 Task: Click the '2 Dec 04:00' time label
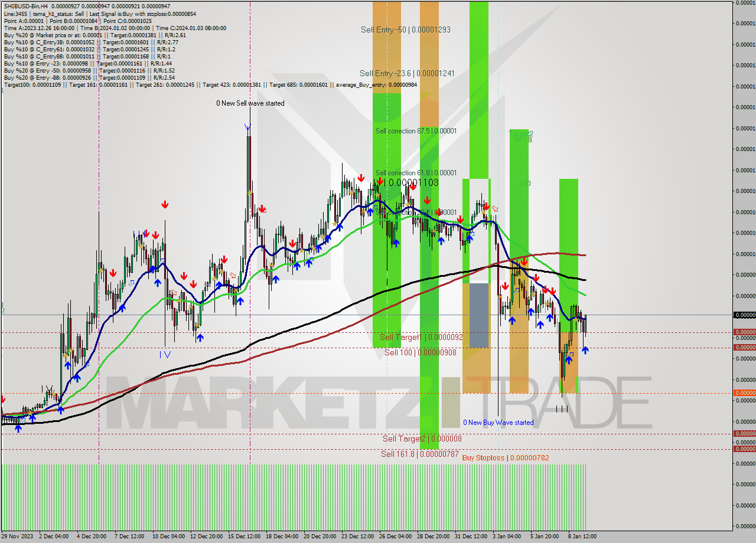[x=54, y=537]
